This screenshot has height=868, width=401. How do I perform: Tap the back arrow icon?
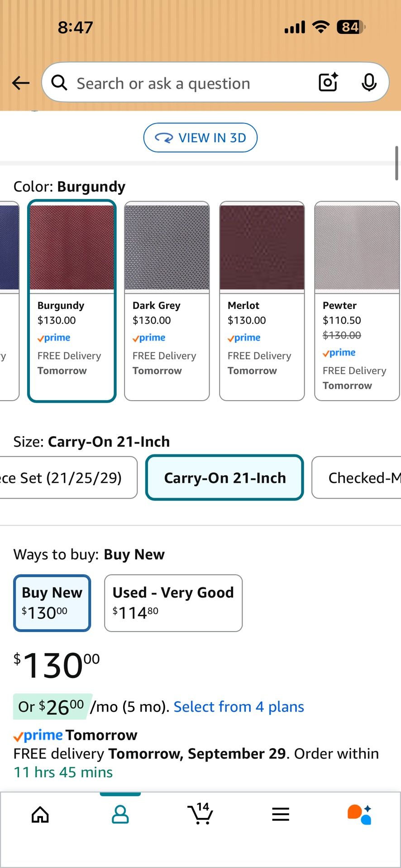click(x=20, y=83)
